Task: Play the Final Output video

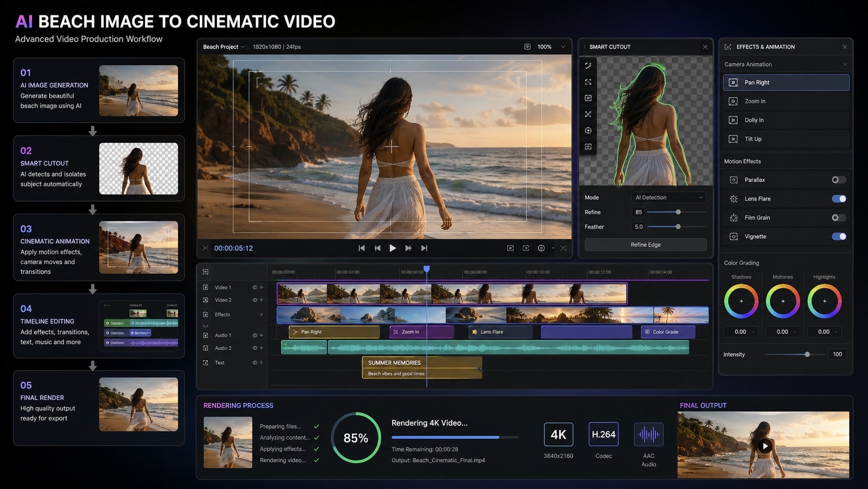Action: (764, 446)
